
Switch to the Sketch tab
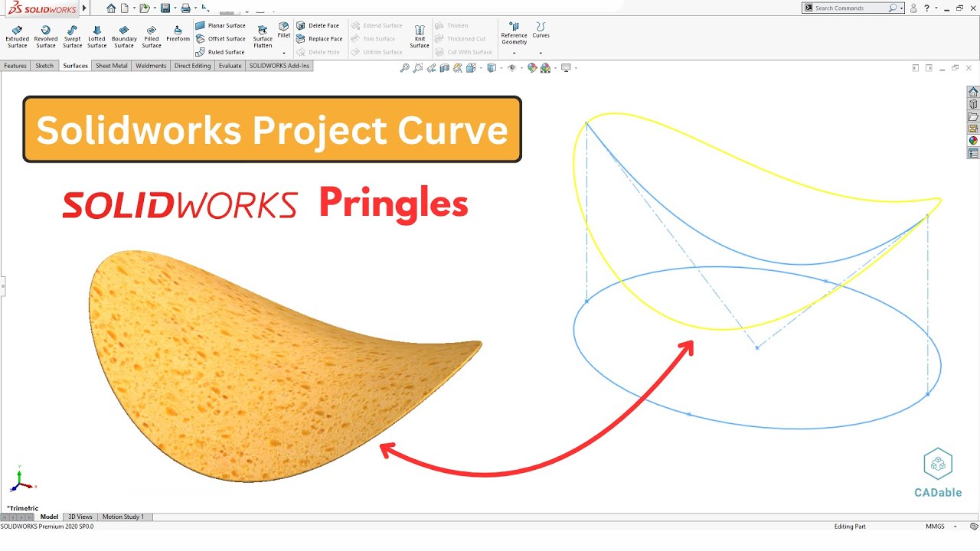[x=44, y=66]
